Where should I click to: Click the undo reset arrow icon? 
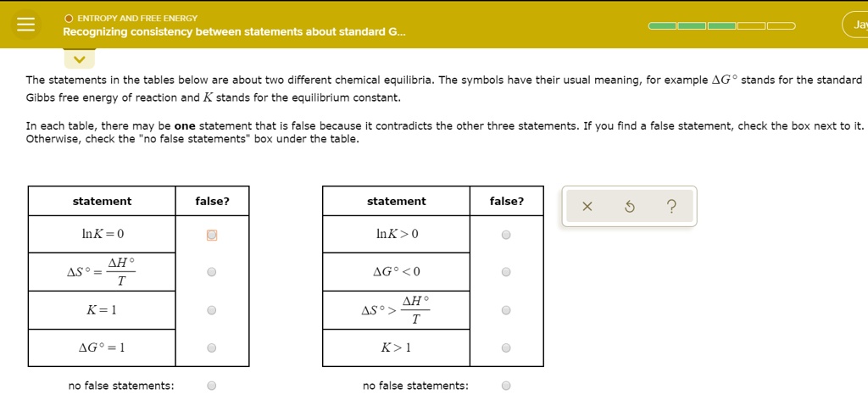627,207
